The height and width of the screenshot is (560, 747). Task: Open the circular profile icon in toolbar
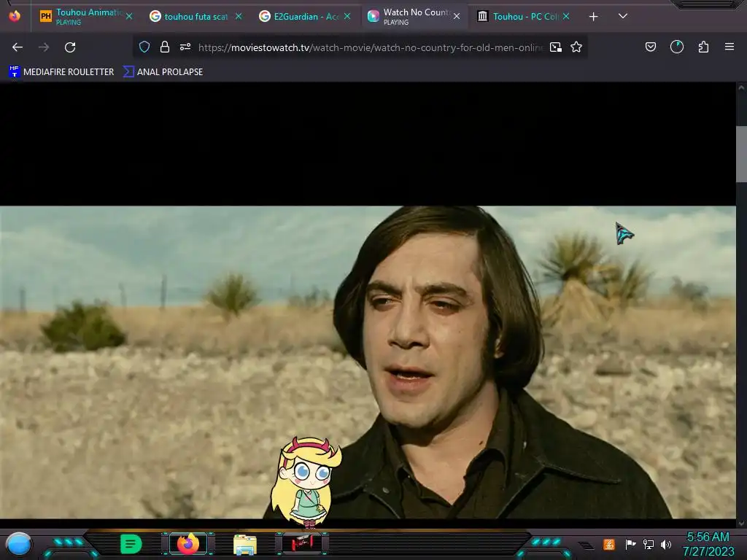pyautogui.click(x=677, y=47)
